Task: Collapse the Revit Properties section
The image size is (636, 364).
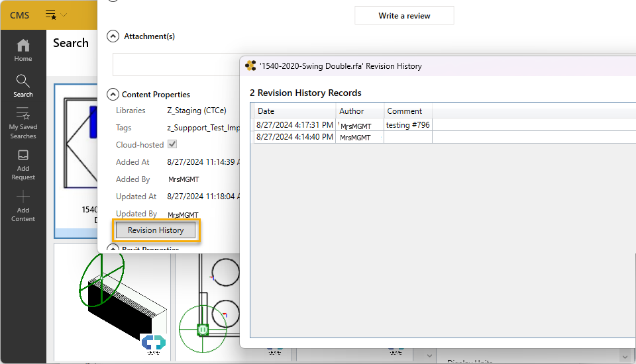Action: coord(113,250)
